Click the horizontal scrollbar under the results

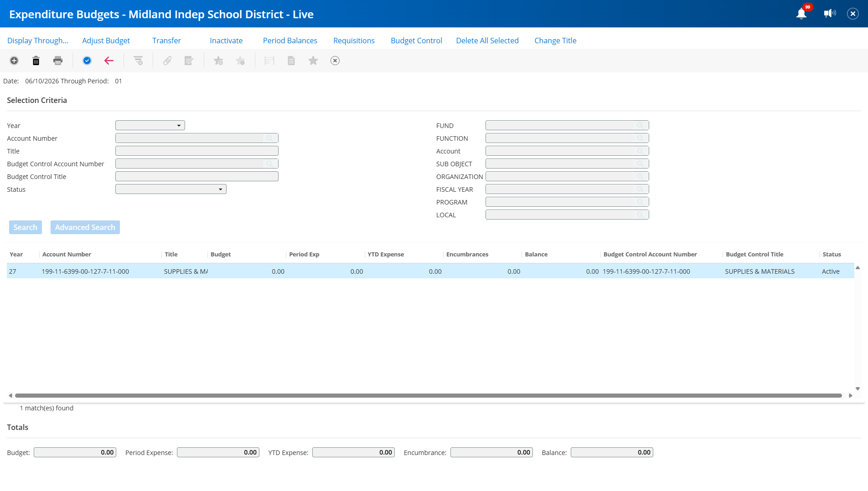[x=429, y=395]
